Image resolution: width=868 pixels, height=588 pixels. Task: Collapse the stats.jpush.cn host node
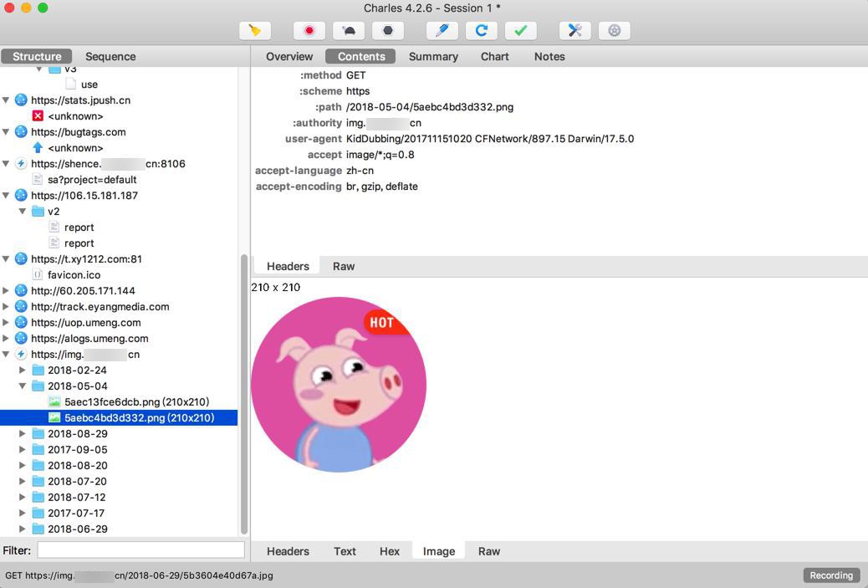[6, 100]
